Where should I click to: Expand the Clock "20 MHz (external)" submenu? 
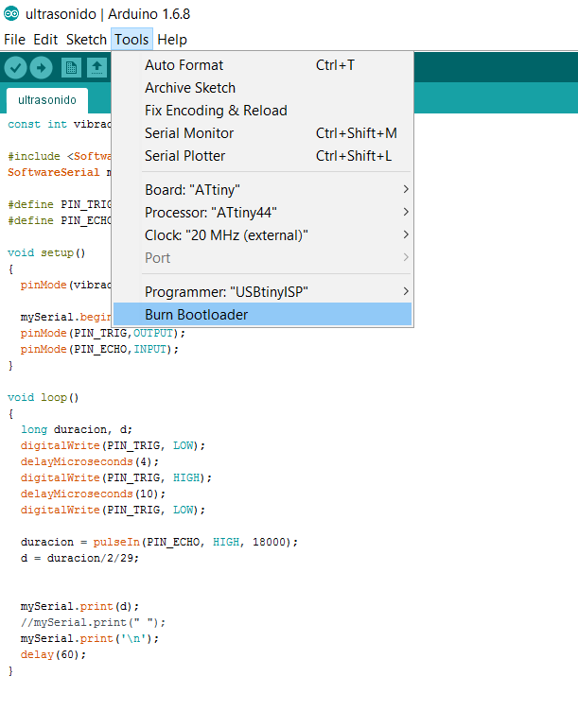pos(263,235)
